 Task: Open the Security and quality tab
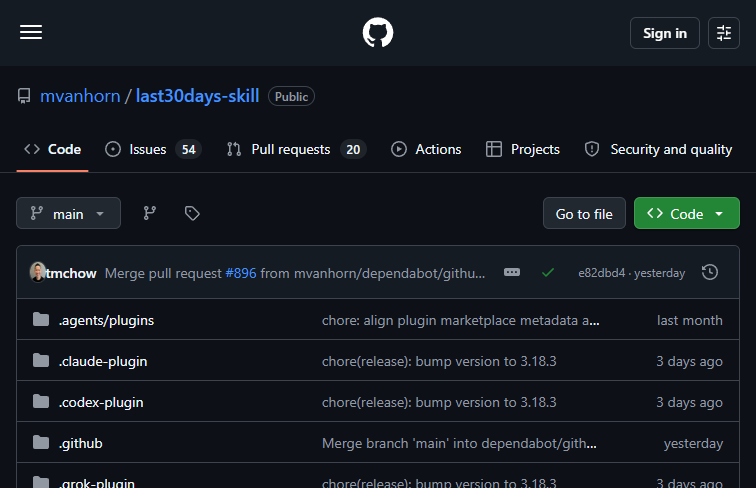pyautogui.click(x=659, y=149)
